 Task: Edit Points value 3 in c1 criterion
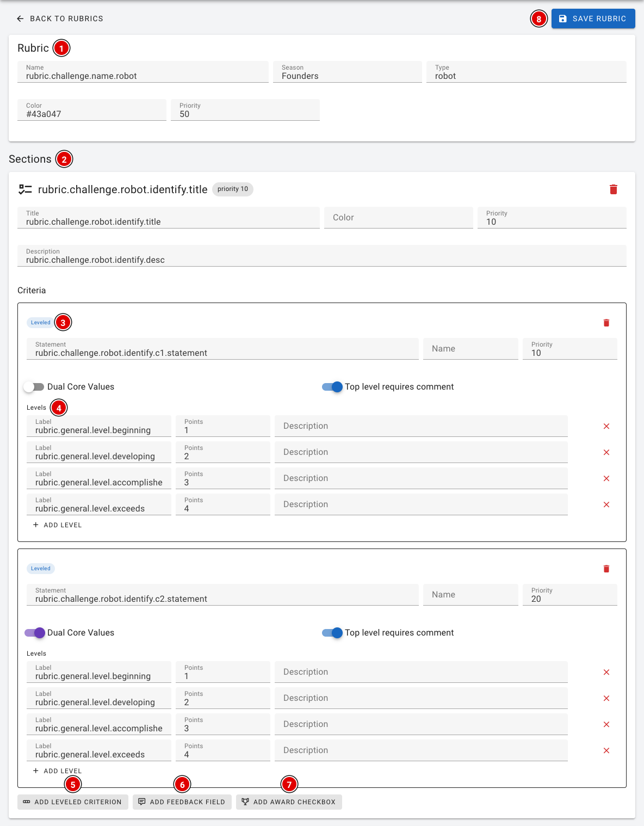click(223, 478)
